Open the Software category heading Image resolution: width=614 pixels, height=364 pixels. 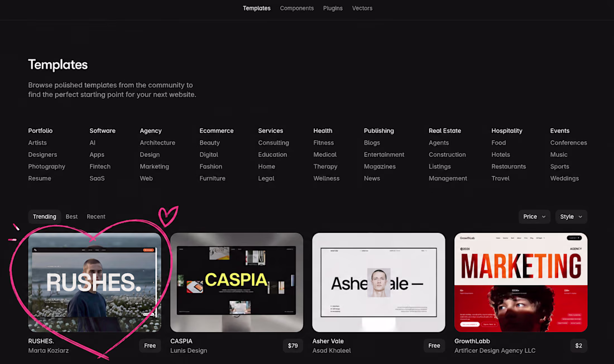tap(103, 131)
